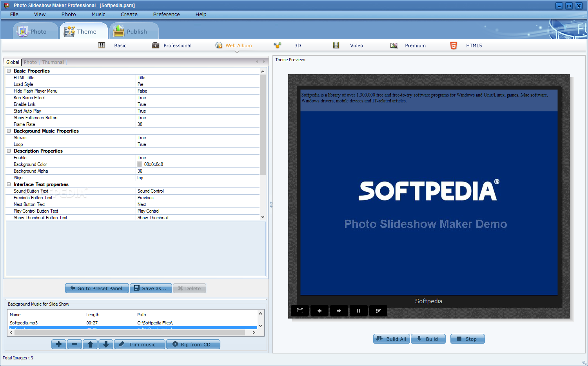Click the properties list scroll down arrow
This screenshot has width=588, height=366.
263,217
